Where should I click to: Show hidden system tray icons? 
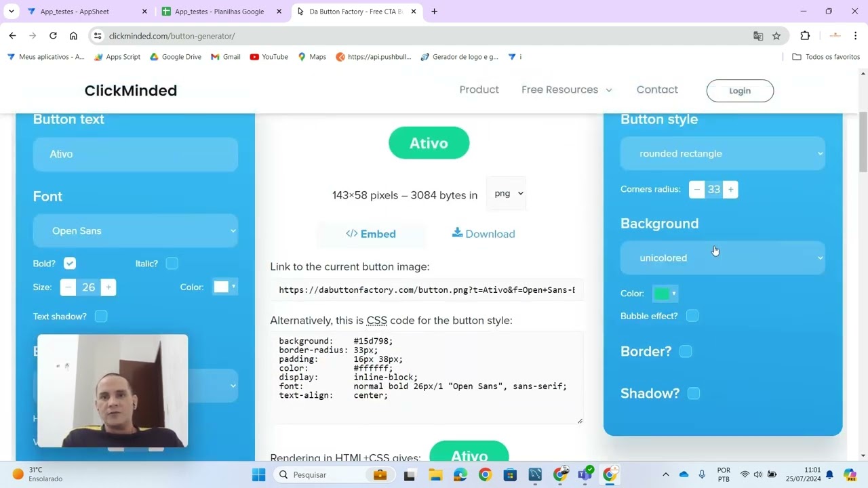click(665, 474)
